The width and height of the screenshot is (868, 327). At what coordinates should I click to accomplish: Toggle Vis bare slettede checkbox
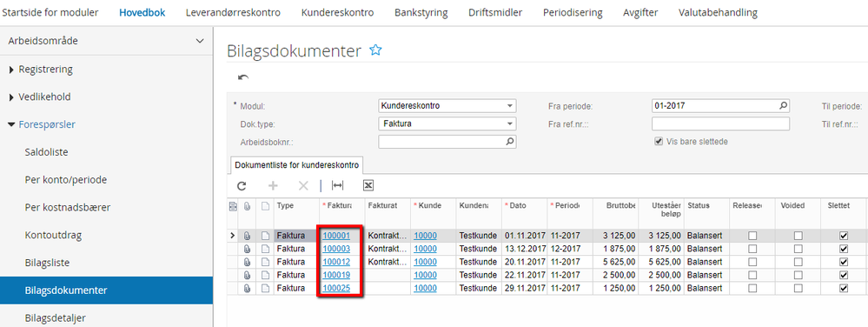tap(659, 142)
